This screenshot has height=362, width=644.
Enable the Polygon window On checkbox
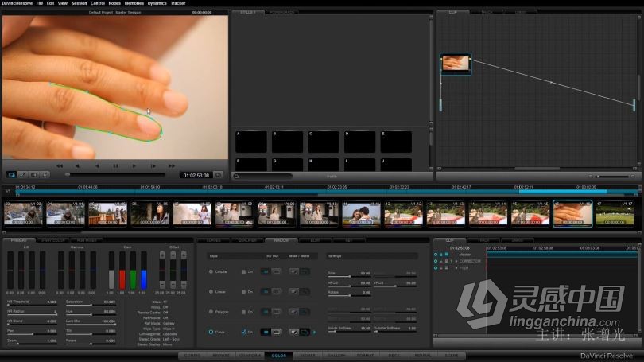point(243,312)
